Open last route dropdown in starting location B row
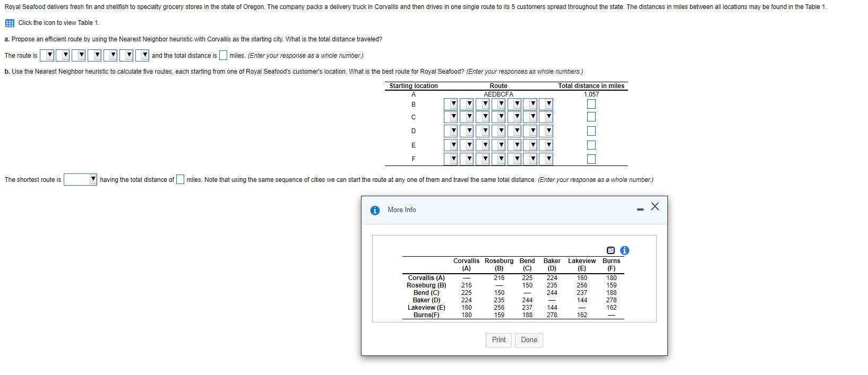The image size is (868, 375). coord(546,104)
